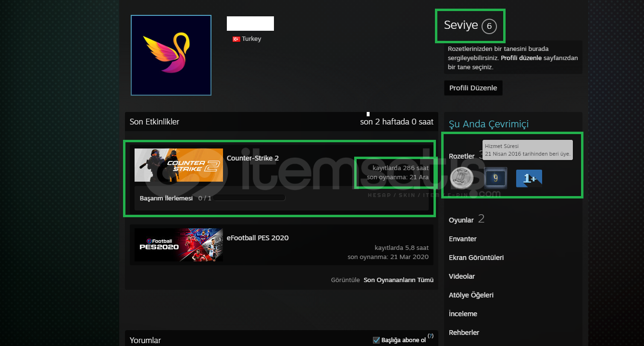Click the level 6 circle badge
Screen dimensions: 644x346
click(x=489, y=26)
